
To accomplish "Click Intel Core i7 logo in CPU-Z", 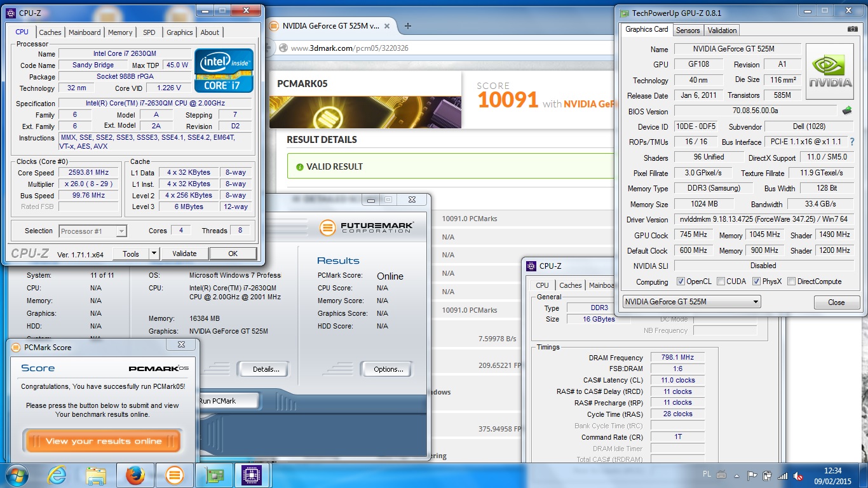I will coord(224,71).
